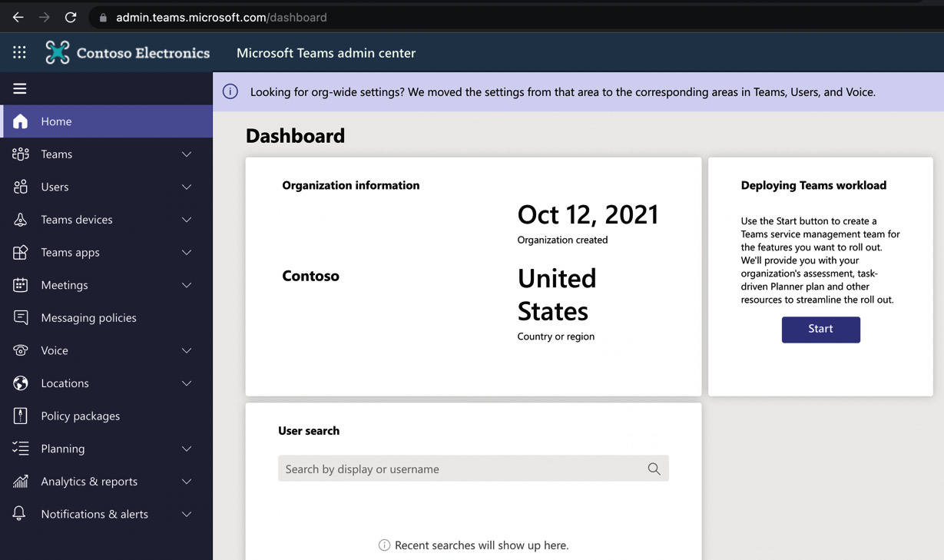The height and width of the screenshot is (560, 944).
Task: Select Analytics & reports in the sidebar
Action: (x=106, y=482)
